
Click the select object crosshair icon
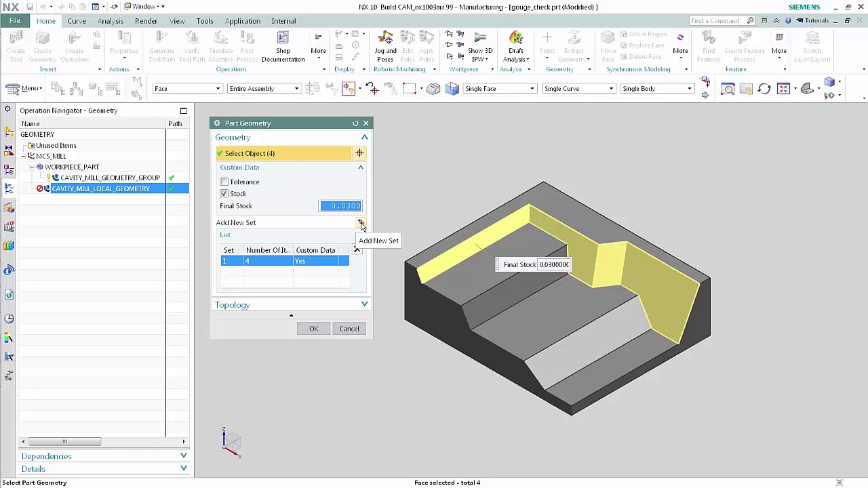pyautogui.click(x=359, y=153)
